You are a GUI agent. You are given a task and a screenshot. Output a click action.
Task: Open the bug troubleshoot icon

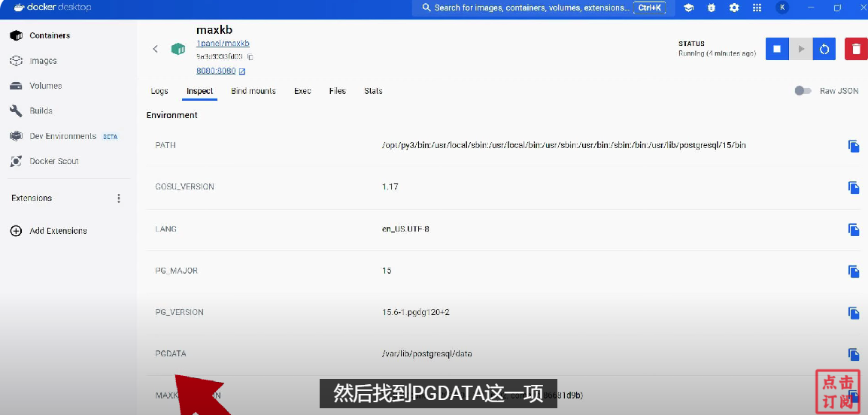tap(712, 8)
